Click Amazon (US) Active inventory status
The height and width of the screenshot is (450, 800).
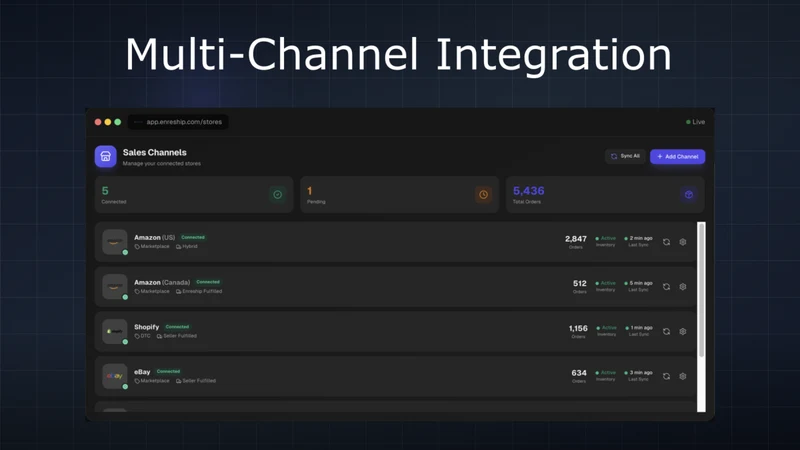pos(606,238)
